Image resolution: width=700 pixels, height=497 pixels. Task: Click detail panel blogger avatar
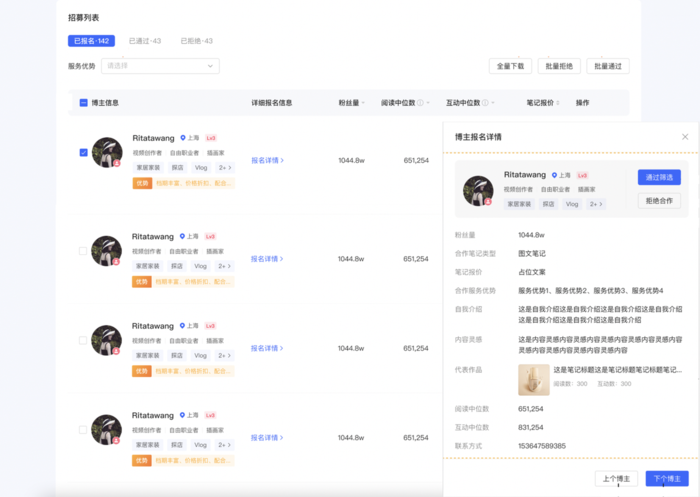pos(478,190)
